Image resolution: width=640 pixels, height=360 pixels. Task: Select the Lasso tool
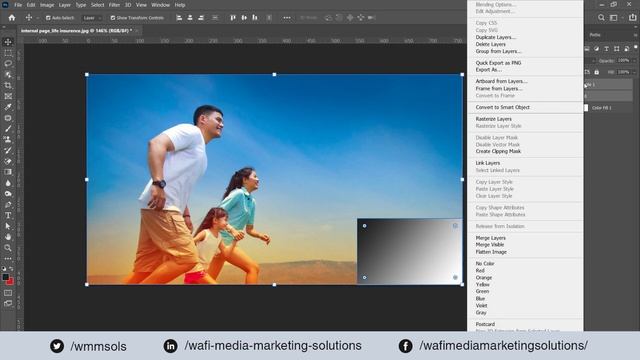(x=8, y=64)
